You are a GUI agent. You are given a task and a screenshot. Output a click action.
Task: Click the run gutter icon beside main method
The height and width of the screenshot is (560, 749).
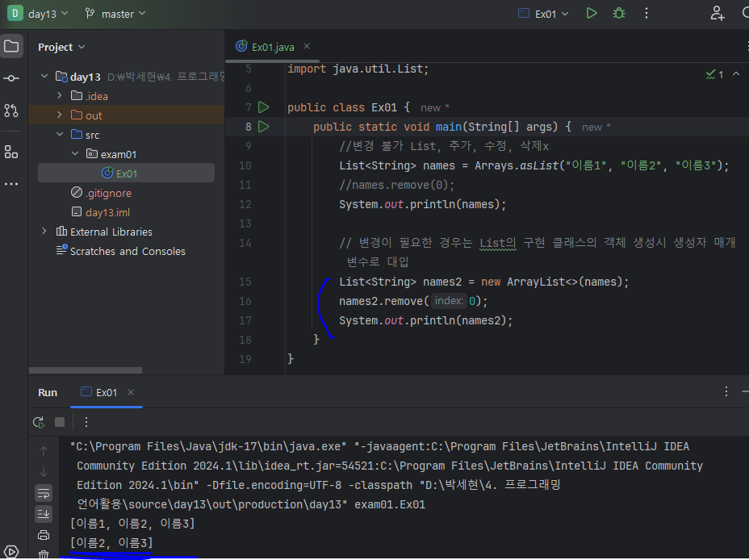pos(263,127)
